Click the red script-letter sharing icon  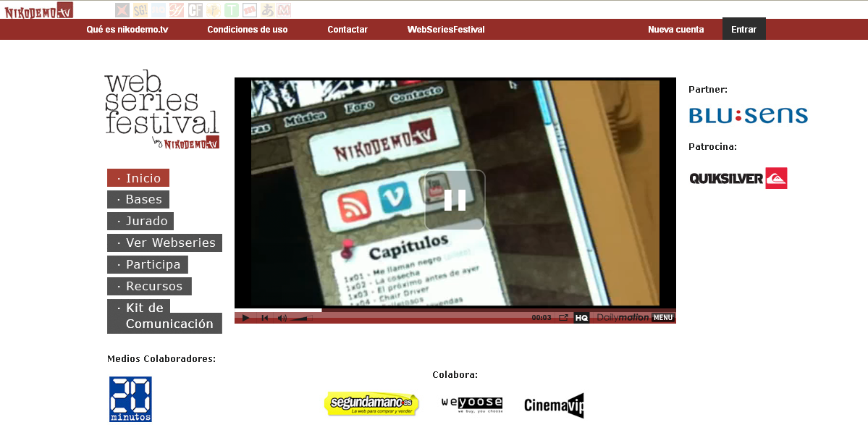[177, 10]
